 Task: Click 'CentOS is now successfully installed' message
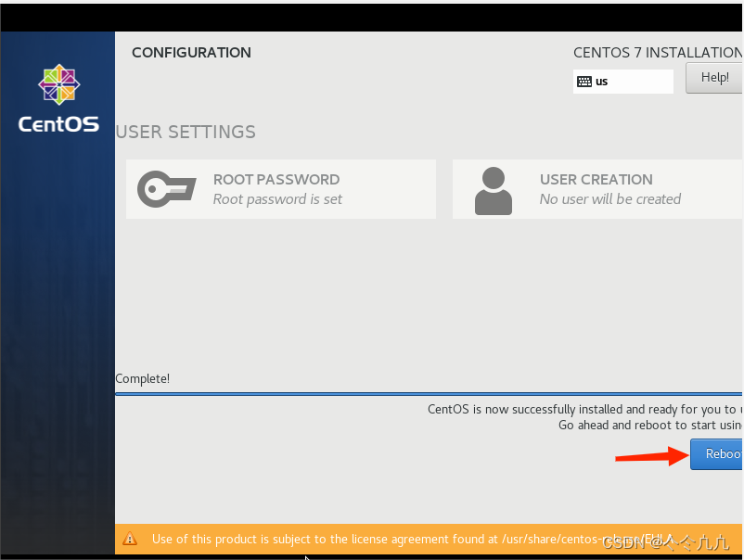(584, 409)
